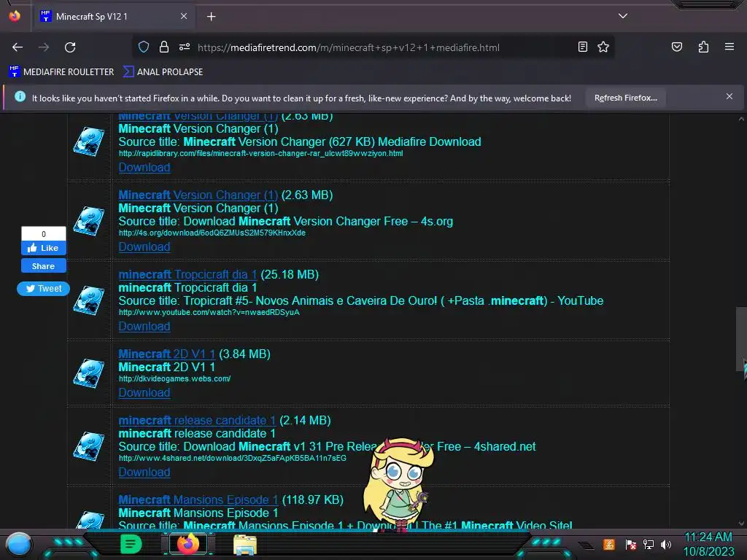Click the Firefox logo left of tabs
Viewport: 747px width, 560px height.
[15, 16]
